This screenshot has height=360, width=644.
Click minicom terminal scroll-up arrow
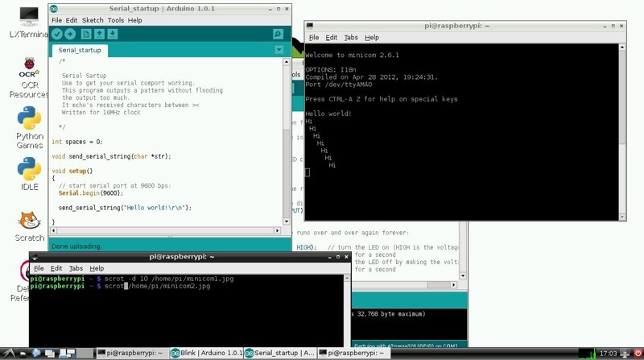pyautogui.click(x=622, y=48)
